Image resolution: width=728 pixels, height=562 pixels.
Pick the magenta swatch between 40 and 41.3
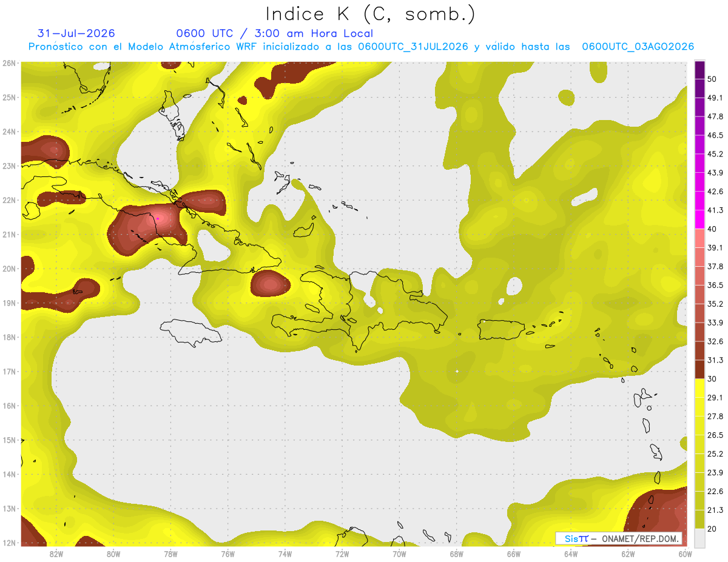[x=699, y=219]
